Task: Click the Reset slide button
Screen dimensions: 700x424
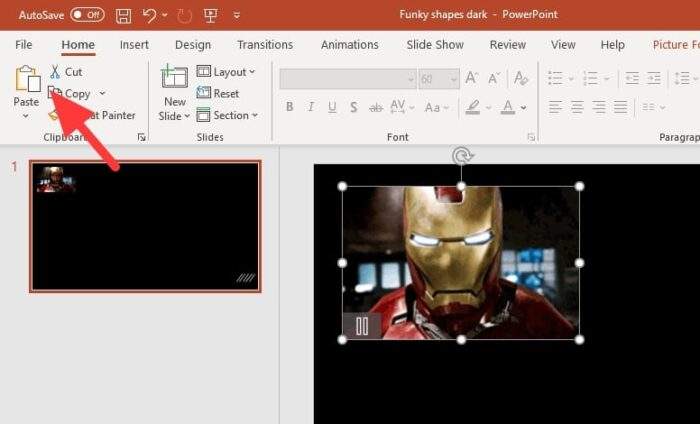Action: pos(218,93)
